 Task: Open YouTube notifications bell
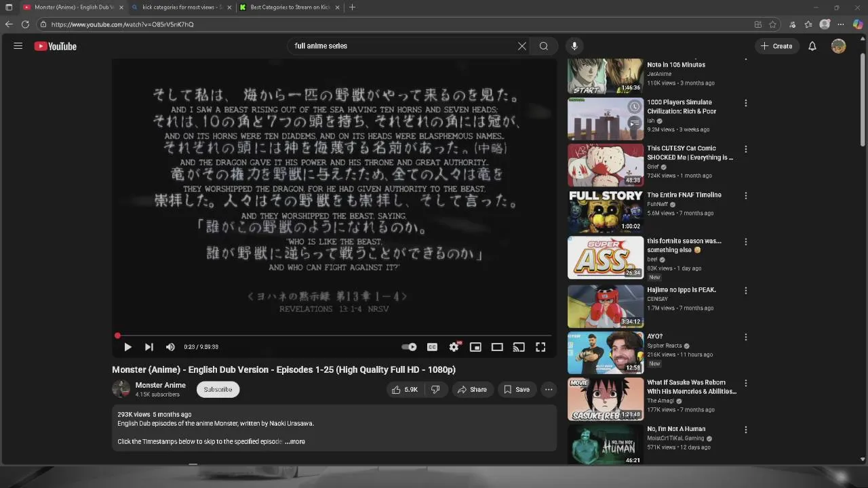tap(812, 46)
